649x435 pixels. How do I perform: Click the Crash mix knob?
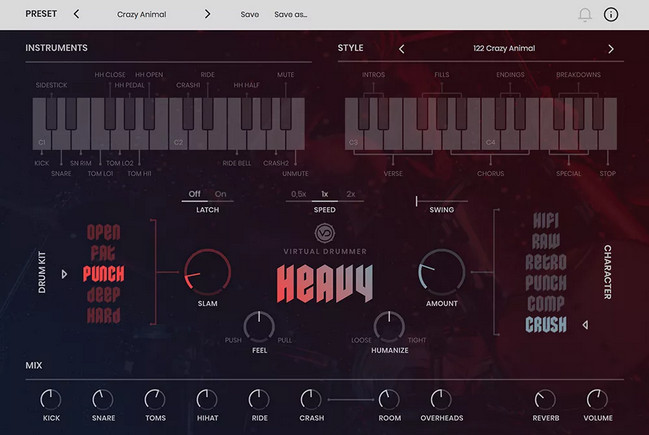311,400
